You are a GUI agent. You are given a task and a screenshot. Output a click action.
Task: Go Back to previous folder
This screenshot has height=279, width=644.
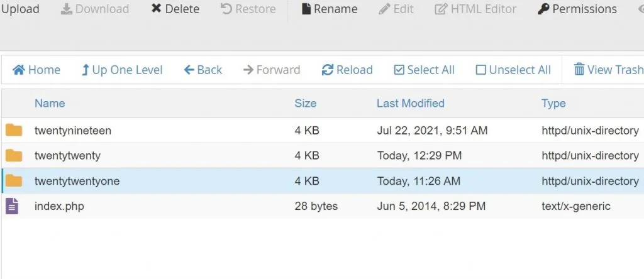coord(203,70)
